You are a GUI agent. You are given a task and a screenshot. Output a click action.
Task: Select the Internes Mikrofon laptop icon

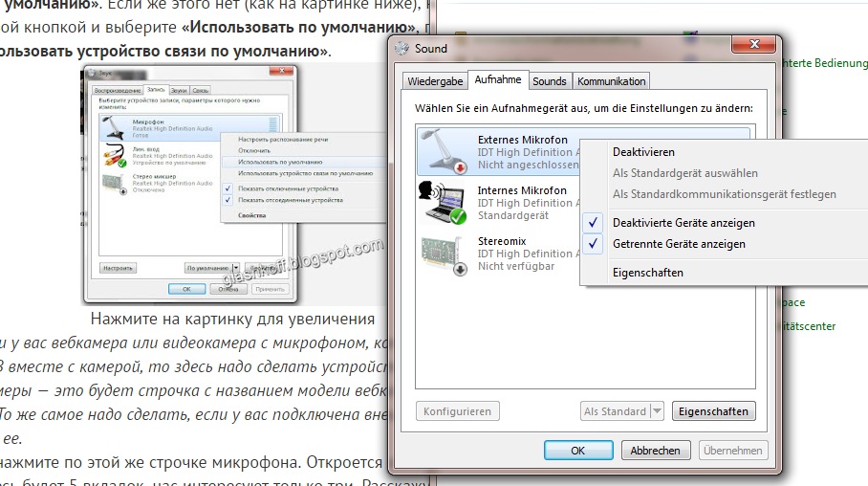click(443, 202)
